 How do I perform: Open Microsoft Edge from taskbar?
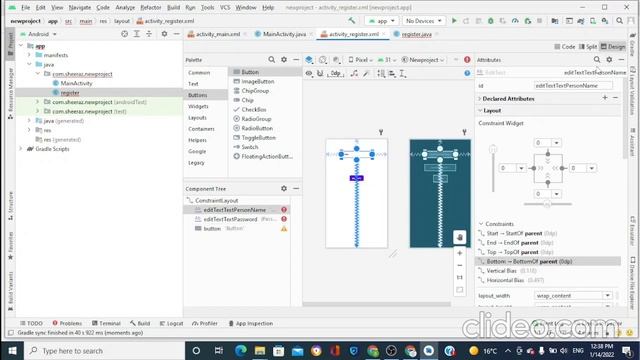click(x=241, y=351)
